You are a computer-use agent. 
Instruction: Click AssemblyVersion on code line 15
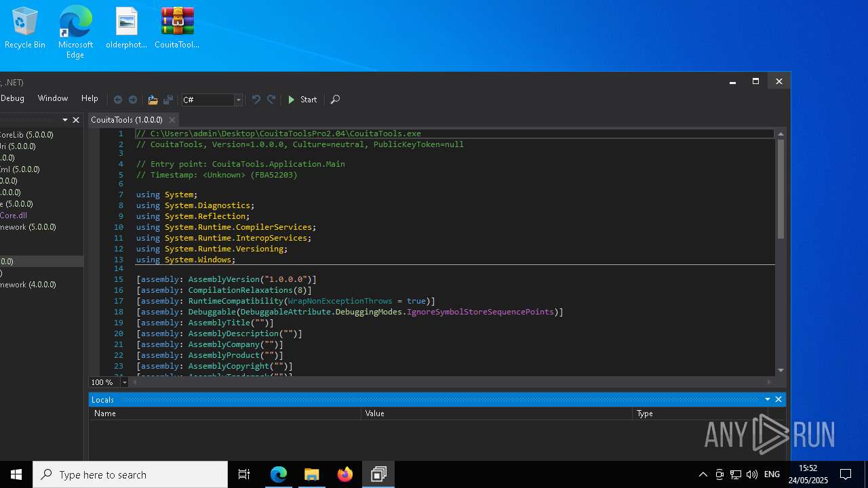coord(224,279)
